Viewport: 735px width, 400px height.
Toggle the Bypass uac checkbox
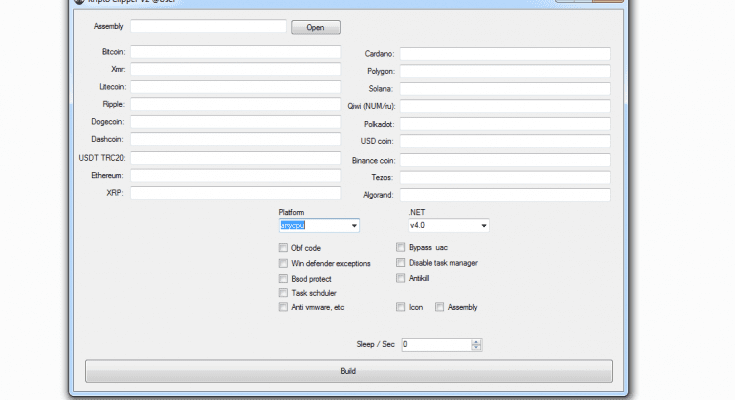coord(401,248)
